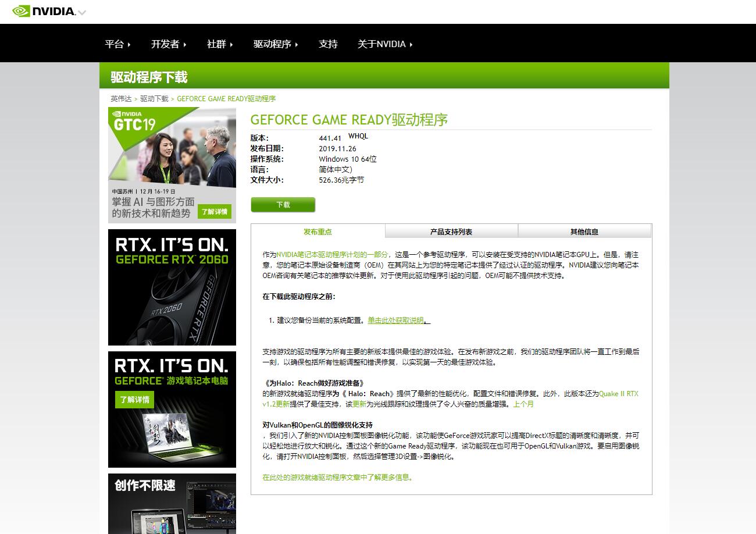The height and width of the screenshot is (534, 756).
Task: Open the GeForce RTX 2060 banner
Action: coord(172,287)
